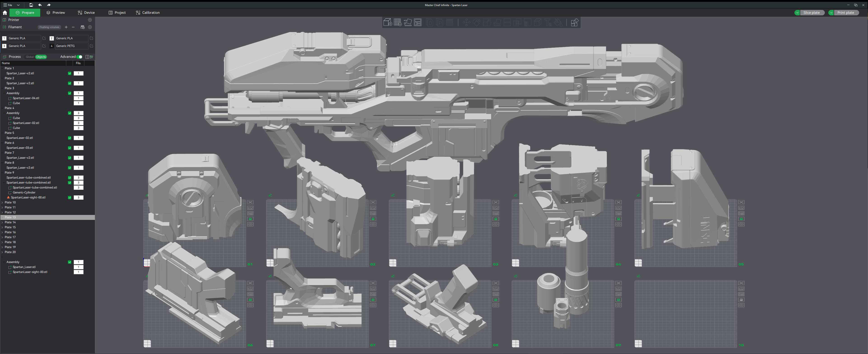This screenshot has height=354, width=868.
Task: Open plate 06 settings ring icon
Action: [x=250, y=305]
